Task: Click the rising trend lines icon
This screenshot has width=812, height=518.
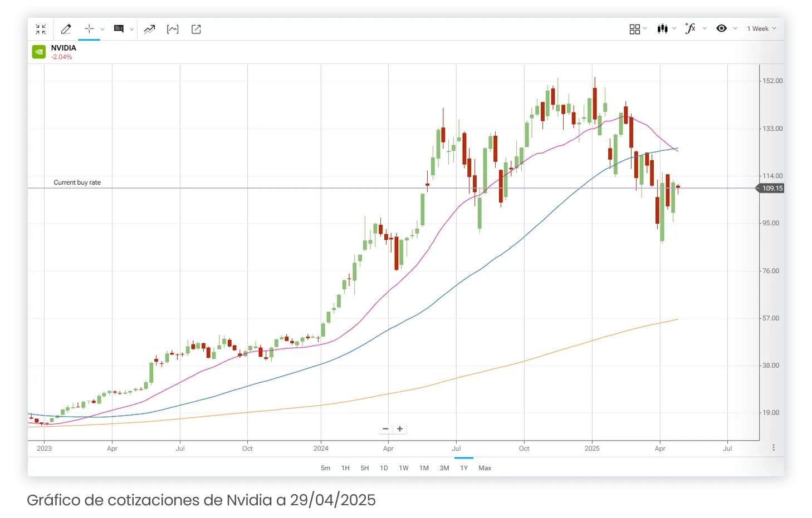Action: pyautogui.click(x=149, y=29)
